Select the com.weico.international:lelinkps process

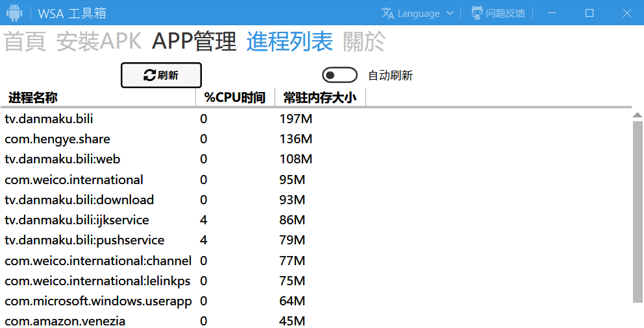click(316, 281)
